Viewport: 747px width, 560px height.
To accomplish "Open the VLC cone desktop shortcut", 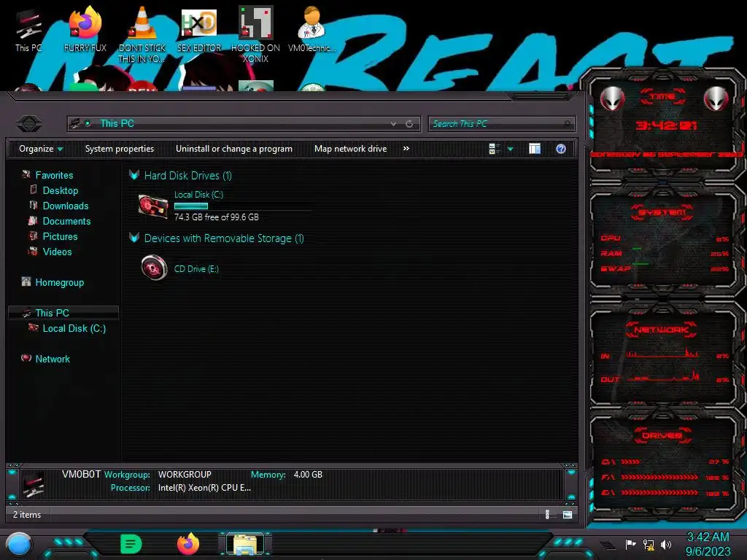I will click(x=142, y=34).
